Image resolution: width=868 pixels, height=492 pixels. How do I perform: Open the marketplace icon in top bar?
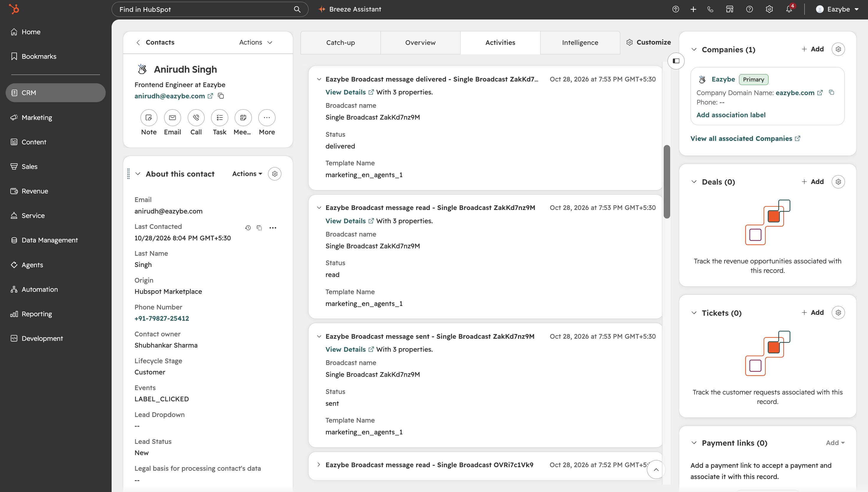pos(730,9)
